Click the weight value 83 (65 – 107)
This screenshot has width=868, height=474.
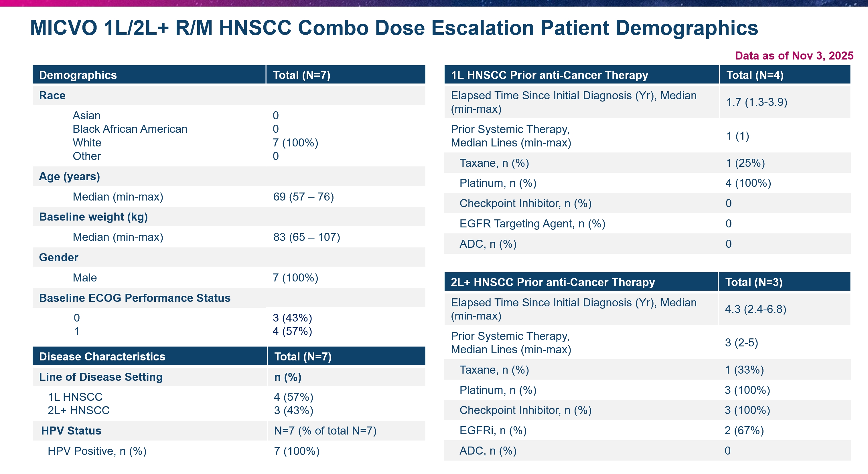point(306,237)
